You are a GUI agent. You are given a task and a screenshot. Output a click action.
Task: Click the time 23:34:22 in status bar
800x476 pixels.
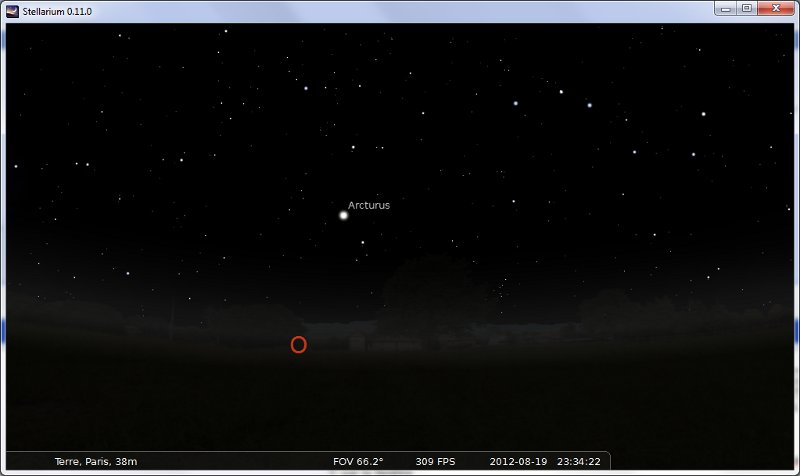(x=579, y=462)
